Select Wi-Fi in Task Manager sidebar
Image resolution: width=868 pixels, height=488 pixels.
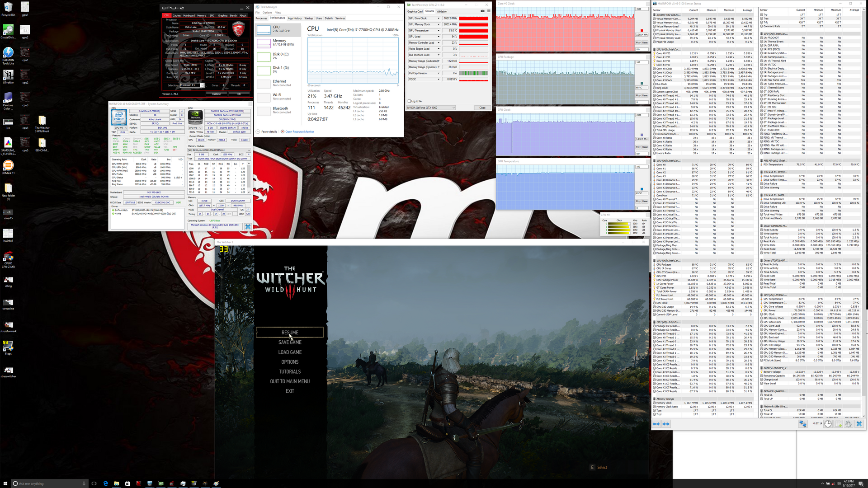pyautogui.click(x=278, y=97)
